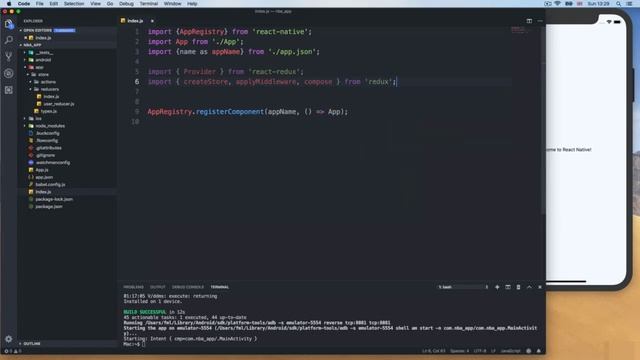Open the Go menu
This screenshot has width=640, height=360.
110,4
